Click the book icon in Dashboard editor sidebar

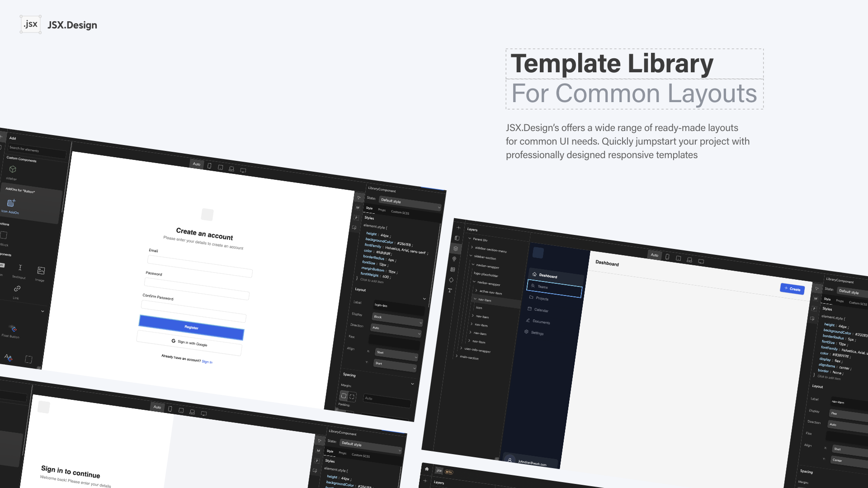453,269
